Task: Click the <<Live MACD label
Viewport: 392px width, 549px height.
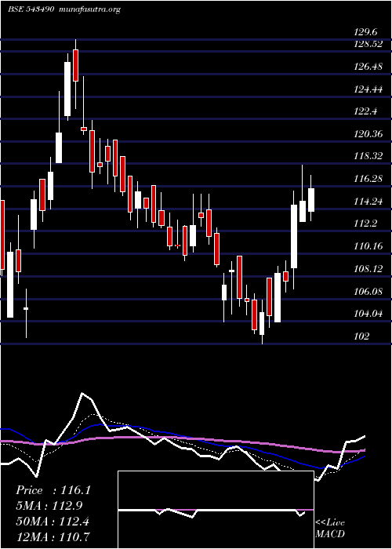Action: 330,528
